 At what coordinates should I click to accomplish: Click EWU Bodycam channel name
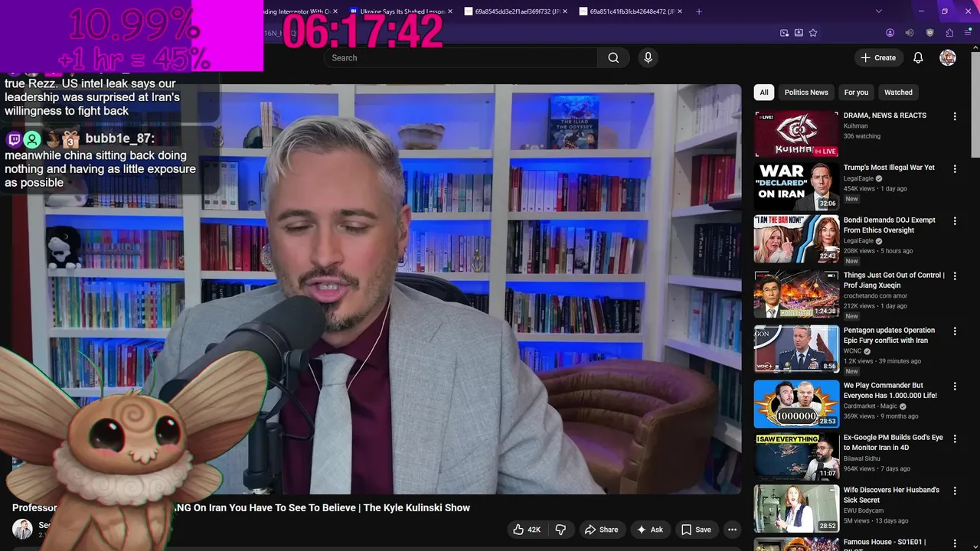864,510
